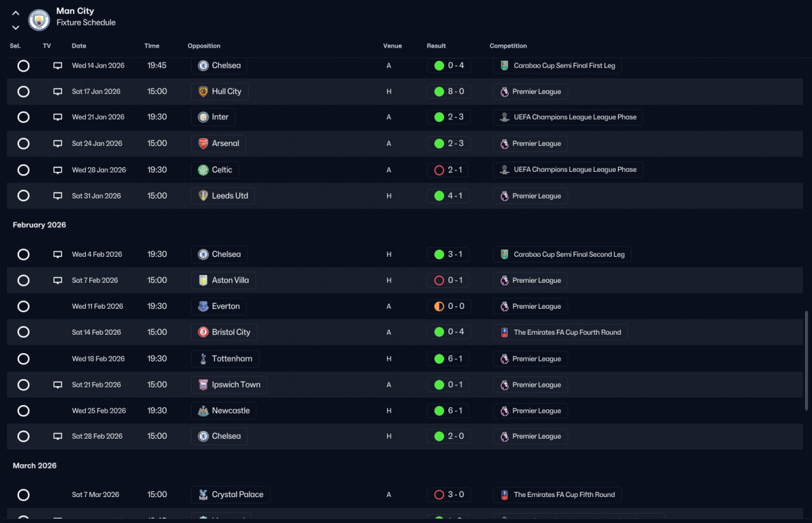Click the Man City club crest icon
812x523 pixels.
[39, 20]
